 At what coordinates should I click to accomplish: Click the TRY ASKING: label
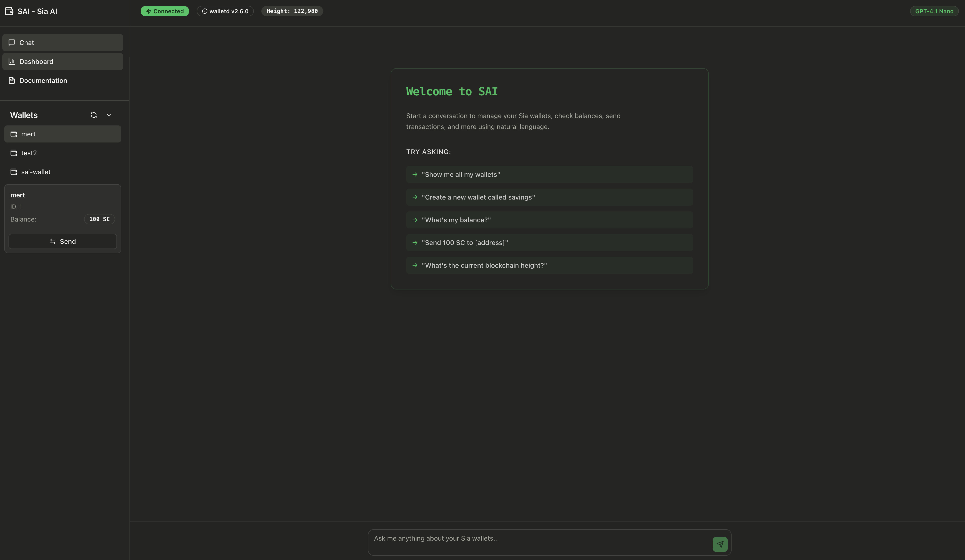point(429,152)
